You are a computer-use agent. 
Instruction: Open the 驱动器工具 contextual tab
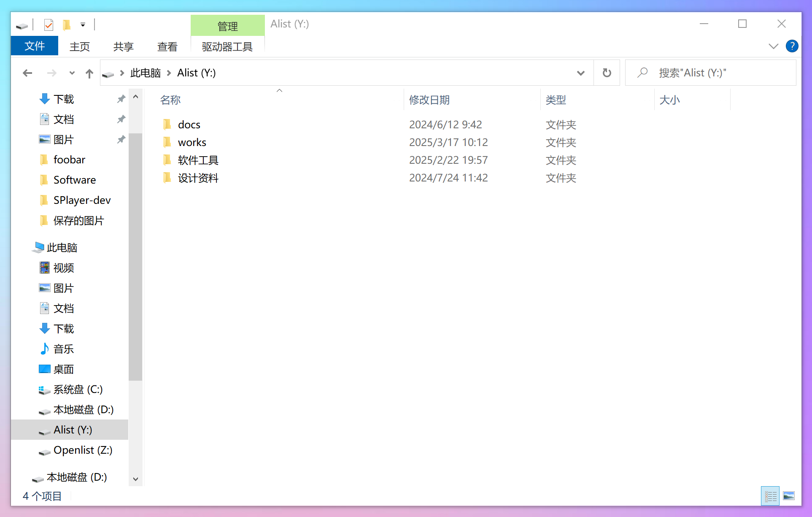click(x=227, y=47)
